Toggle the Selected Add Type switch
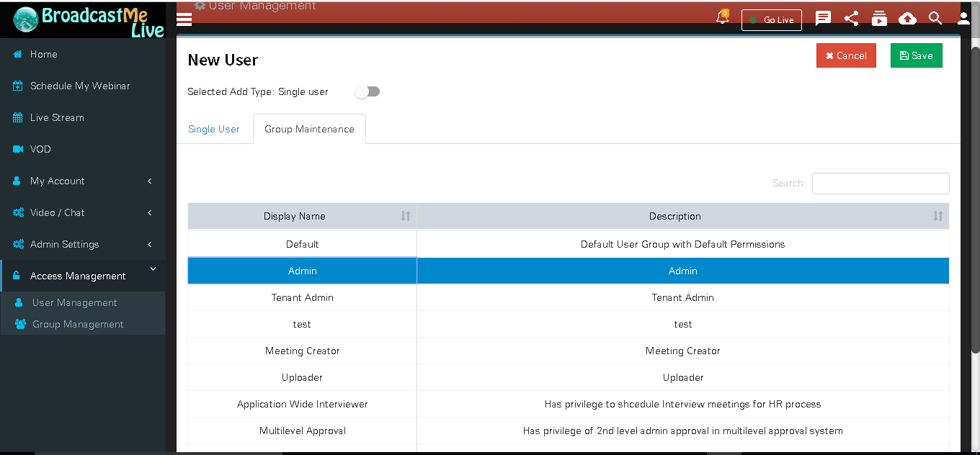This screenshot has width=980, height=455. click(368, 91)
